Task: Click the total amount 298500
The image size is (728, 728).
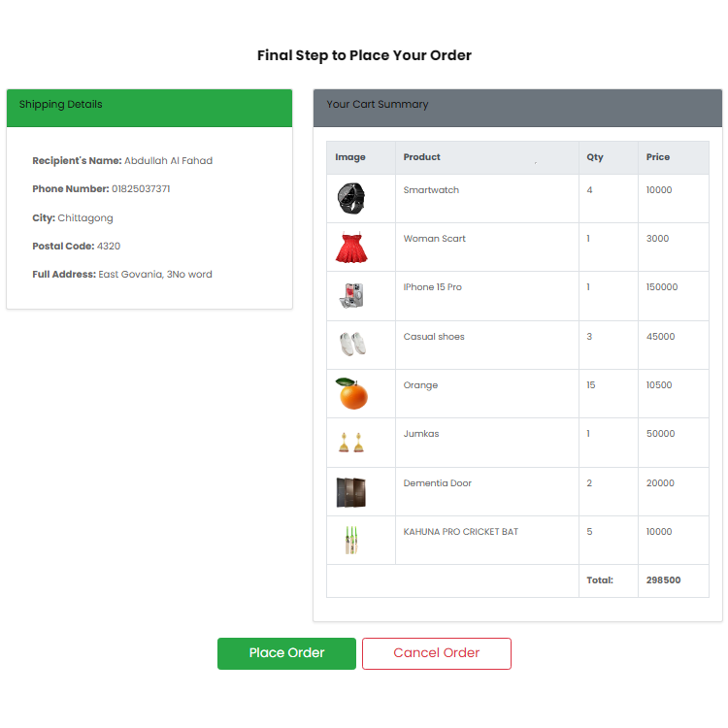Action: [x=664, y=579]
